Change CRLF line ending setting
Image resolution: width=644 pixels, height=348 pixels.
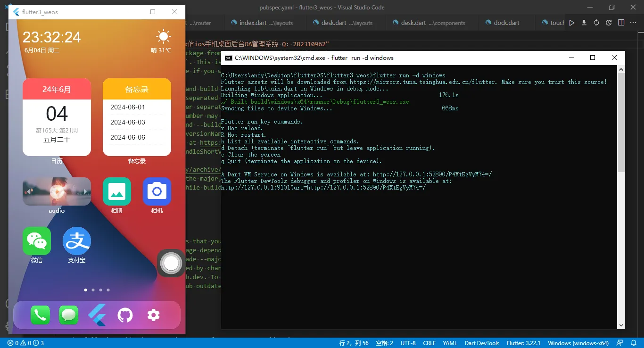point(429,343)
